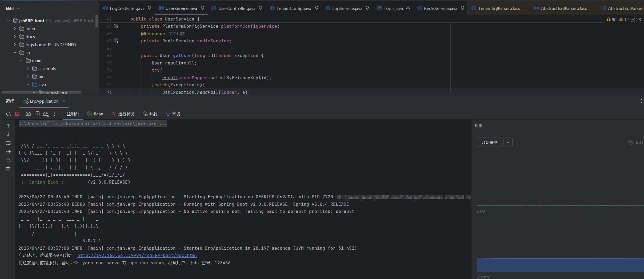Open the 项目 view dropdown
This screenshot has height=279, width=644.
(x=13, y=8)
